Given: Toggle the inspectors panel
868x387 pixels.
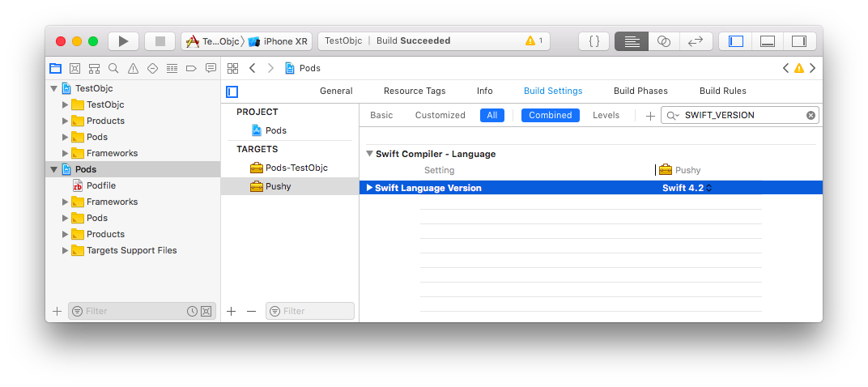Looking at the screenshot, I should tap(799, 41).
